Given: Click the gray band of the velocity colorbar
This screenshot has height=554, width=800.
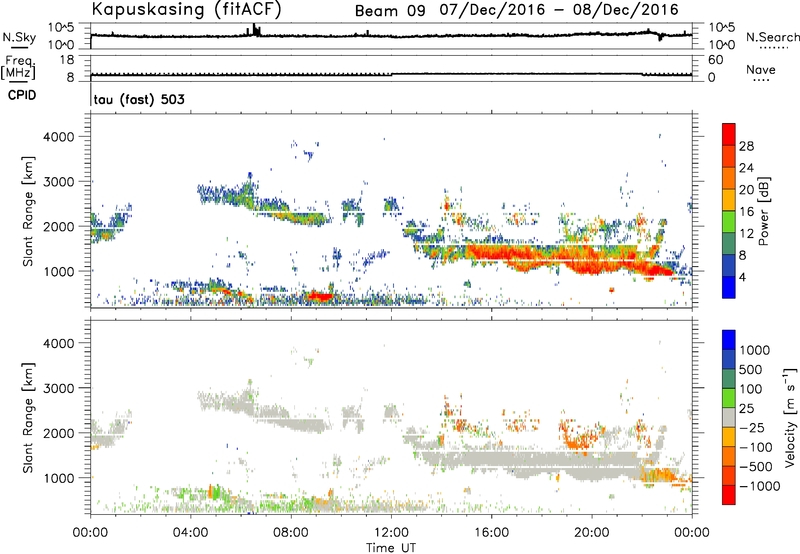Looking at the screenshot, I should coord(729,418).
